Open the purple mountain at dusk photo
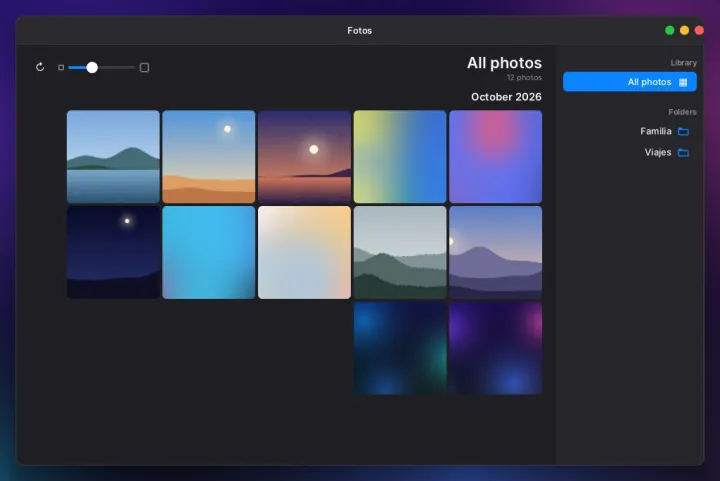Image resolution: width=720 pixels, height=481 pixels. click(495, 252)
